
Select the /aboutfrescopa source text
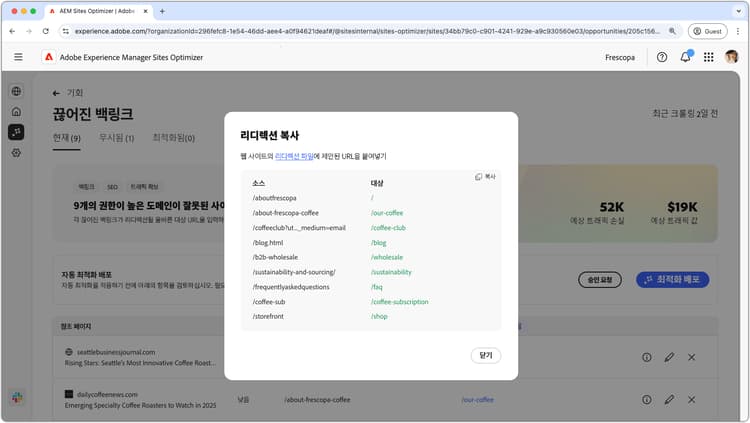coord(275,198)
